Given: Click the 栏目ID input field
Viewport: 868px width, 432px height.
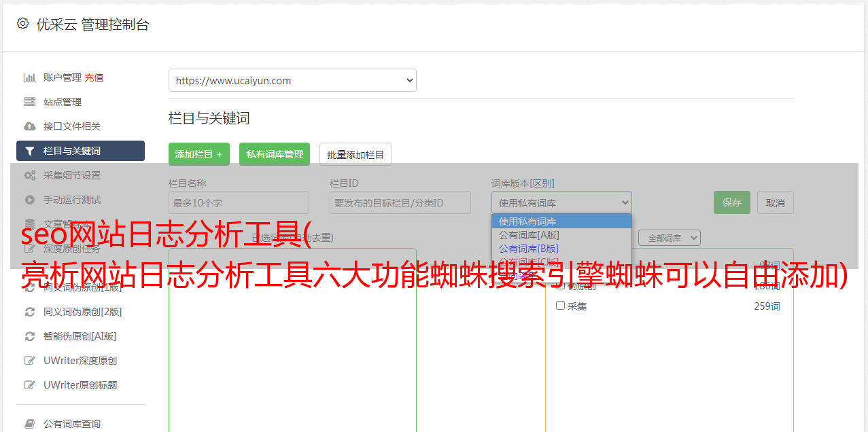Looking at the screenshot, I should (400, 202).
